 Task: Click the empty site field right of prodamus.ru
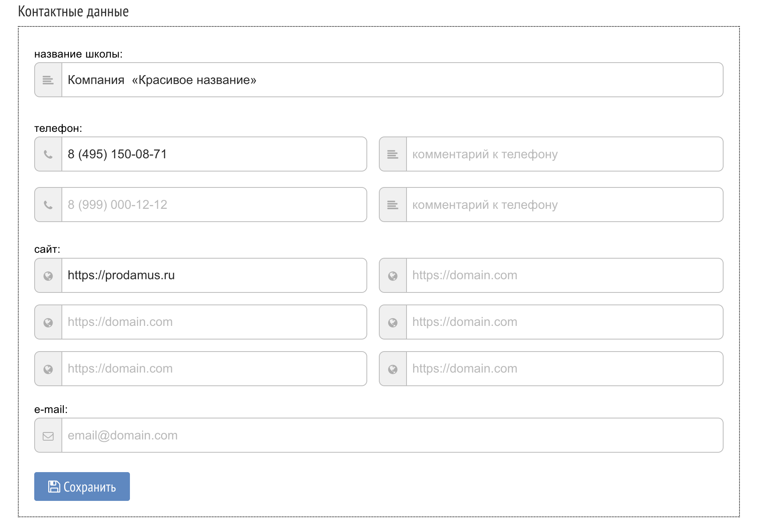(564, 276)
